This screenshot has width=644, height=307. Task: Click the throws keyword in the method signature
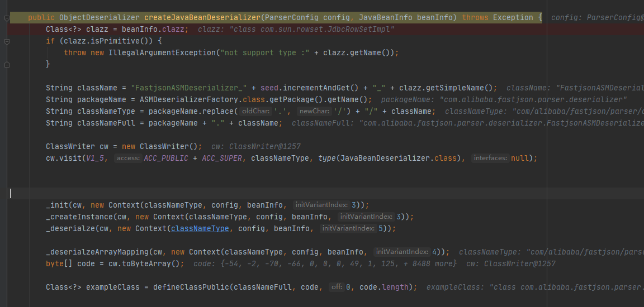pyautogui.click(x=475, y=18)
